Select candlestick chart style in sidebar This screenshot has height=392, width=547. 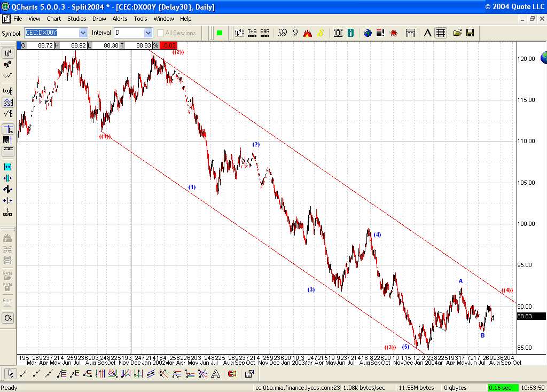point(7,64)
